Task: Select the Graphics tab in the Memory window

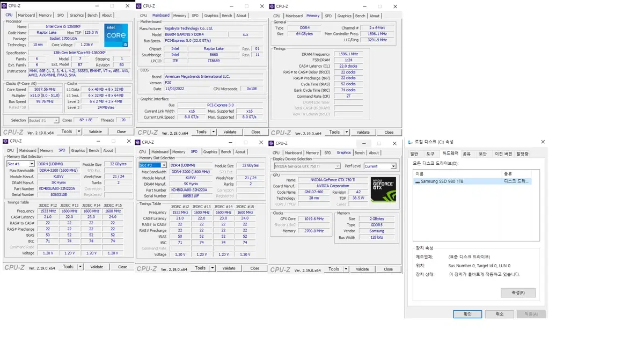Action: tap(345, 16)
